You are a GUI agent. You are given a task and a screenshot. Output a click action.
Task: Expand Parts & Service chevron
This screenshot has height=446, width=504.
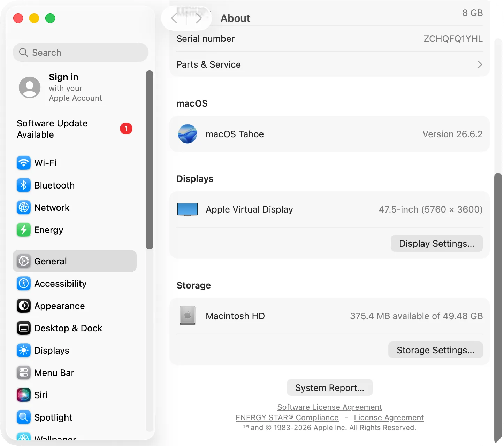click(x=480, y=64)
